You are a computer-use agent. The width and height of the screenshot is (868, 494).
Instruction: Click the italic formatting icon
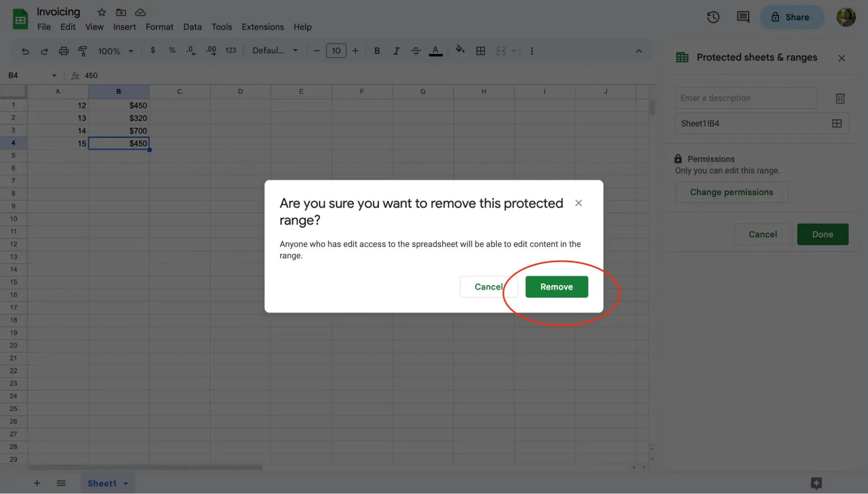[x=396, y=50]
